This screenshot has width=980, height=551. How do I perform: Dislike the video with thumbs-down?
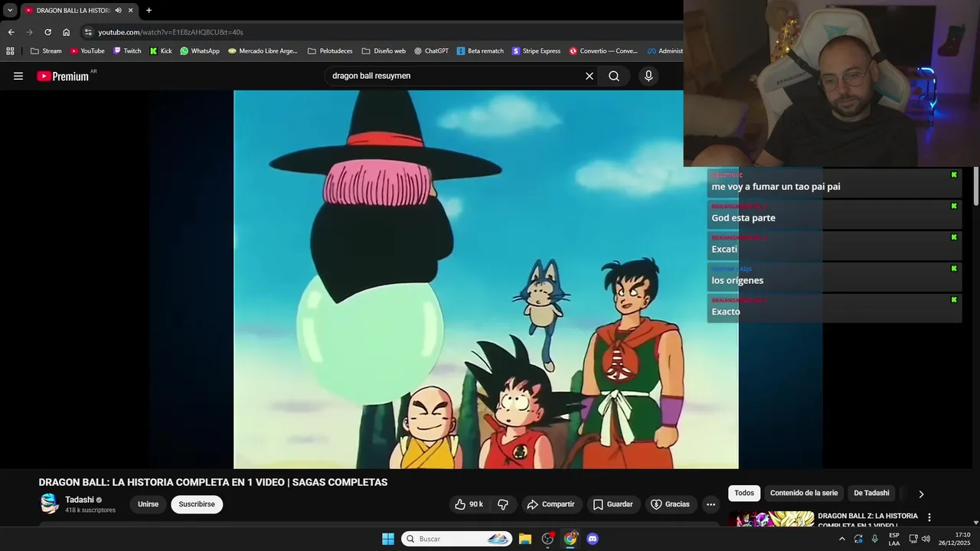coord(503,504)
